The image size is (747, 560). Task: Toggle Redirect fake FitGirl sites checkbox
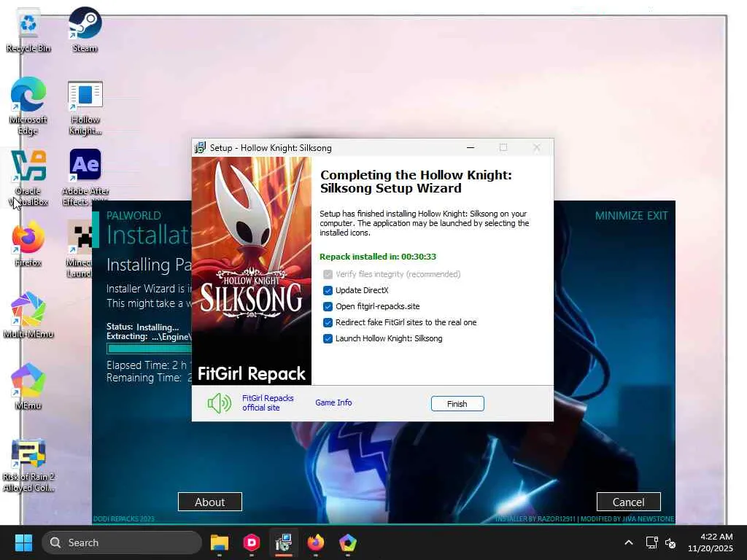click(x=328, y=322)
